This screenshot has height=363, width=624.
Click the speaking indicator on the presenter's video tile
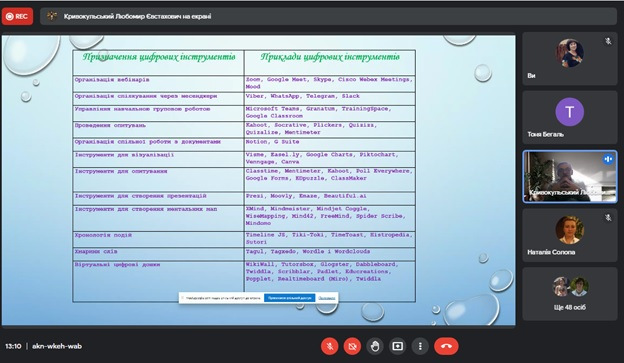coord(608,159)
